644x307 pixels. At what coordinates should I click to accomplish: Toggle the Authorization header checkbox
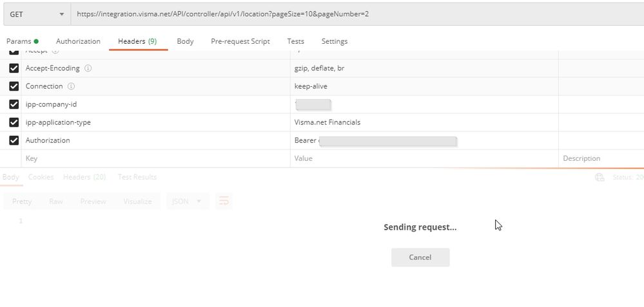[x=14, y=140]
